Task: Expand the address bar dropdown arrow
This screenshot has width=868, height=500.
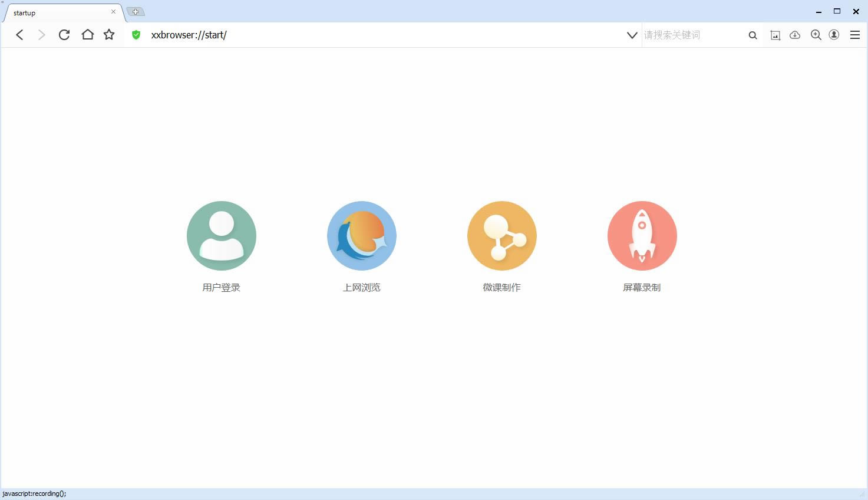Action: click(x=632, y=35)
